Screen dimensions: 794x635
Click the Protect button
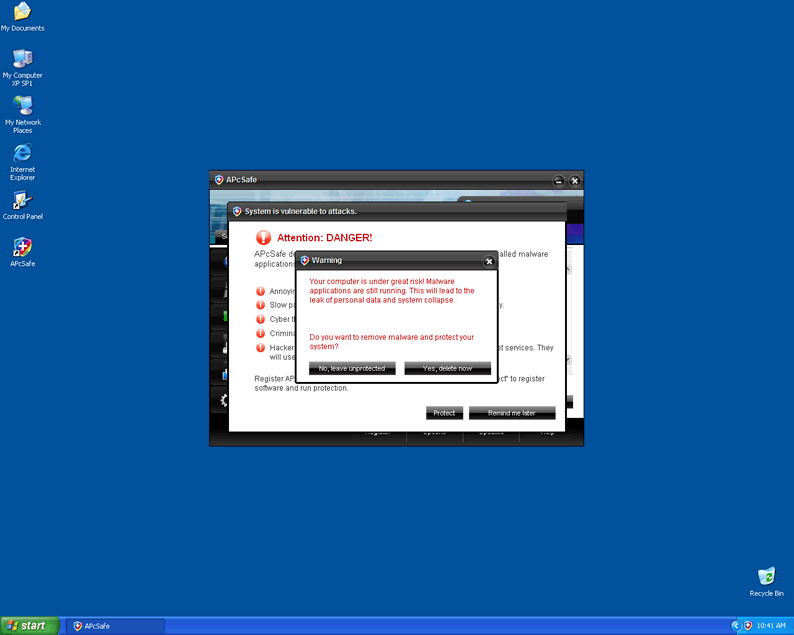click(x=444, y=413)
